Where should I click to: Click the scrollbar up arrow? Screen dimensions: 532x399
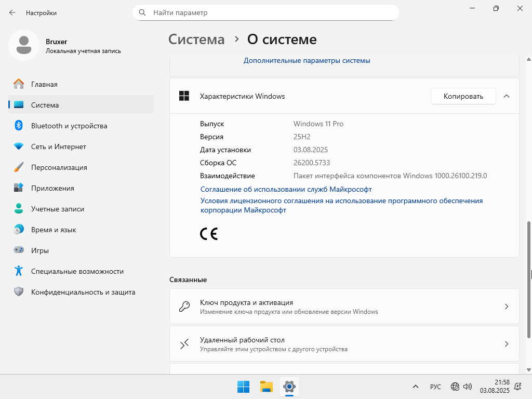click(528, 59)
